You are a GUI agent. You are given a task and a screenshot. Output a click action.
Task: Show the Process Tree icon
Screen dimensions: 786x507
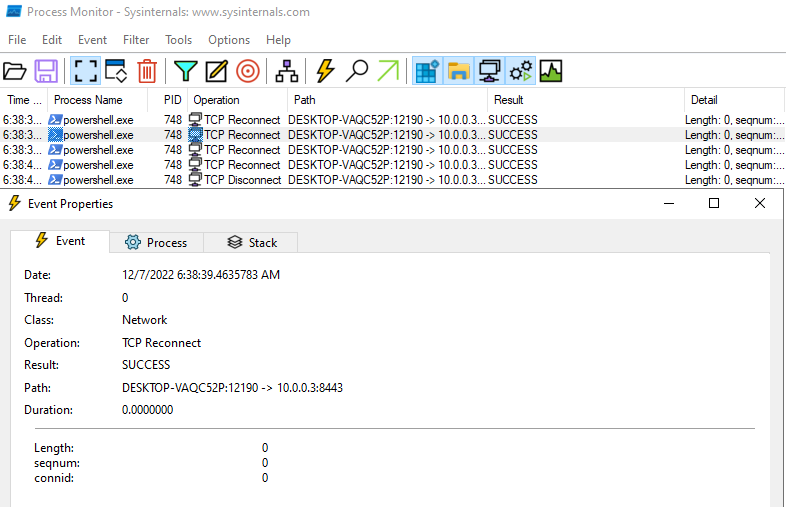[x=287, y=71]
